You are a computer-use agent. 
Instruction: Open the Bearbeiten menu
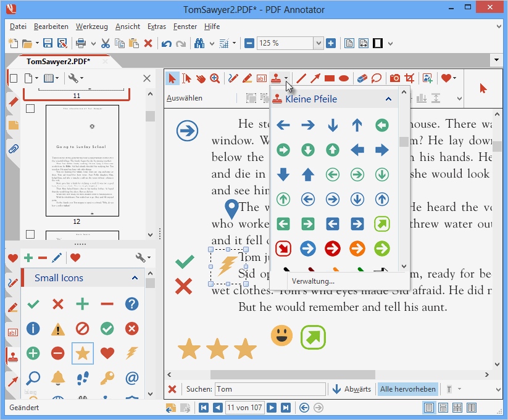click(51, 27)
